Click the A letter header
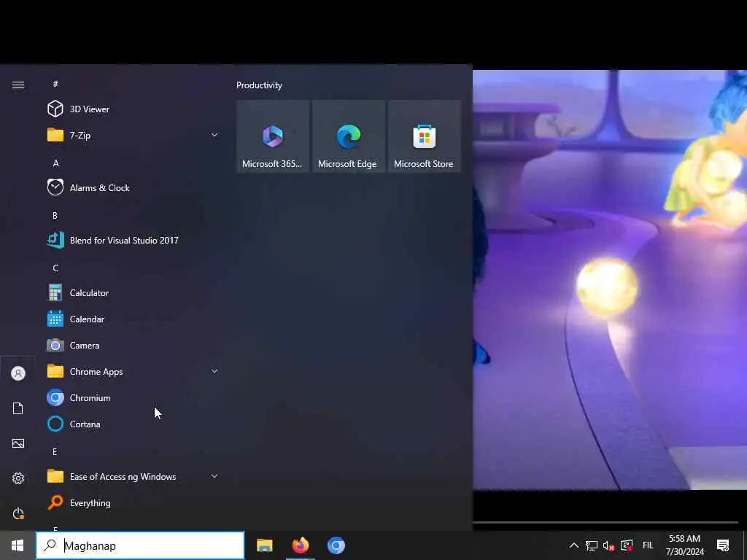This screenshot has height=560, width=747. pos(55,163)
